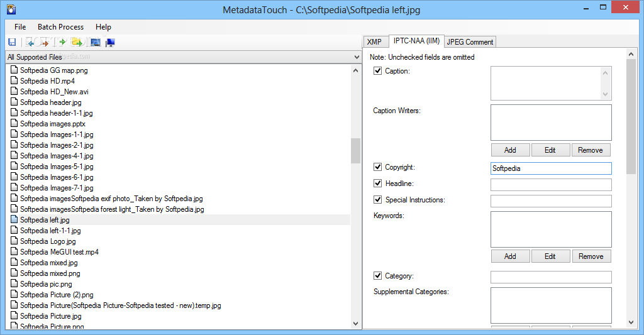Click file icon beside Softpedia images.pptx

tap(14, 123)
